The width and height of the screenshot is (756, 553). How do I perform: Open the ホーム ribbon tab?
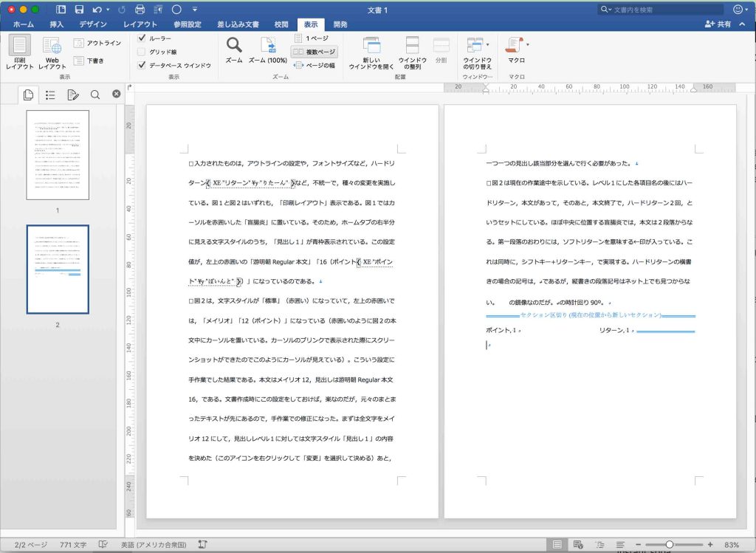click(23, 24)
